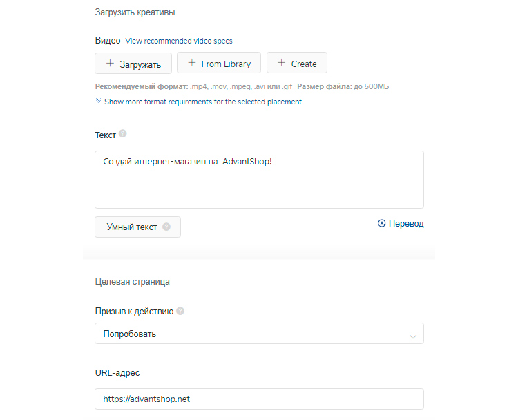Screen dimensions: 518x420
Task: Click the help icon next to Призыв к действию
Action: pyautogui.click(x=180, y=311)
